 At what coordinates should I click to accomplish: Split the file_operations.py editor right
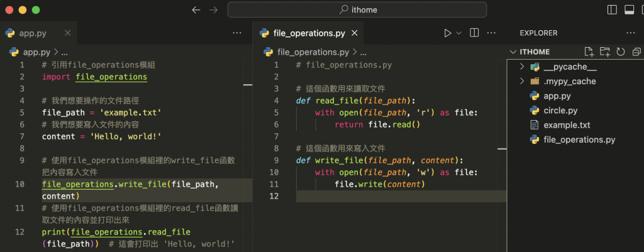tap(475, 33)
